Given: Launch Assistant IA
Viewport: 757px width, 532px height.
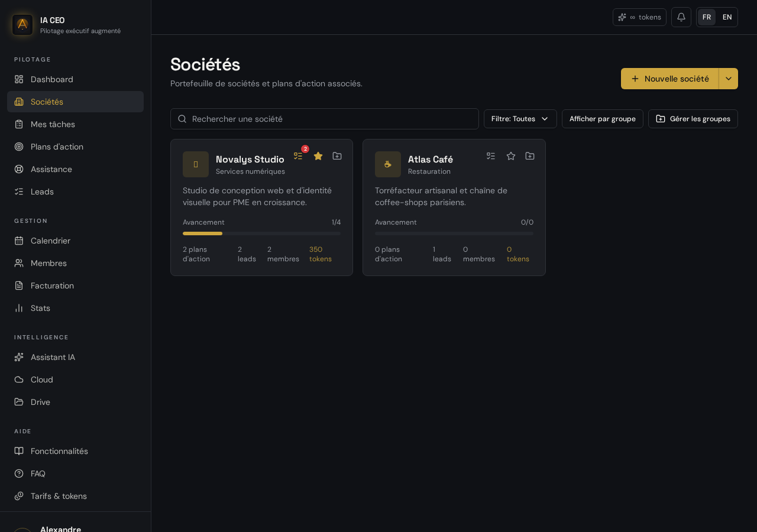Looking at the screenshot, I should [x=75, y=357].
